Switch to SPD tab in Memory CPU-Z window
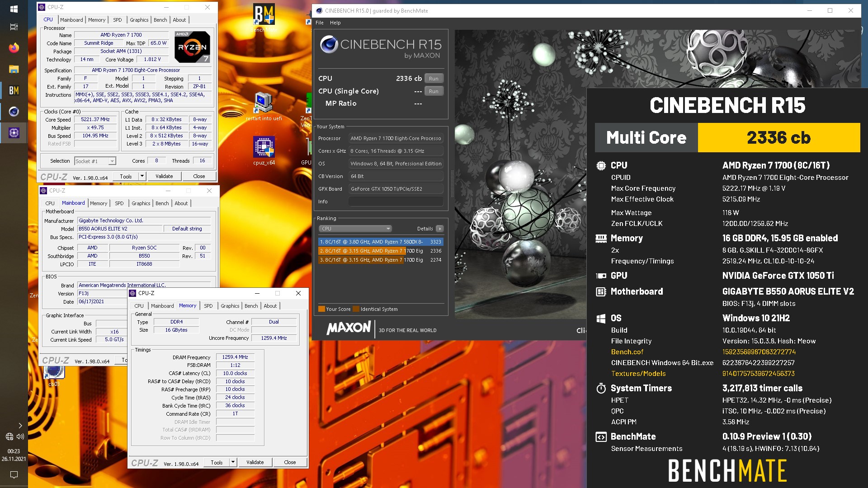This screenshot has width=868, height=488. pos(208,306)
